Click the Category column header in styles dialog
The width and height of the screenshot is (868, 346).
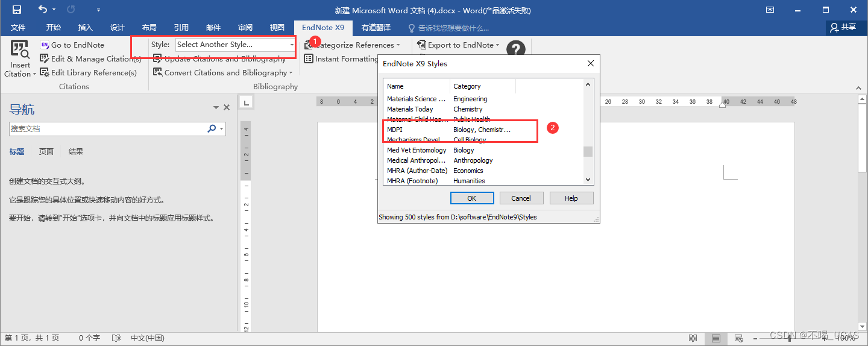[x=483, y=86]
